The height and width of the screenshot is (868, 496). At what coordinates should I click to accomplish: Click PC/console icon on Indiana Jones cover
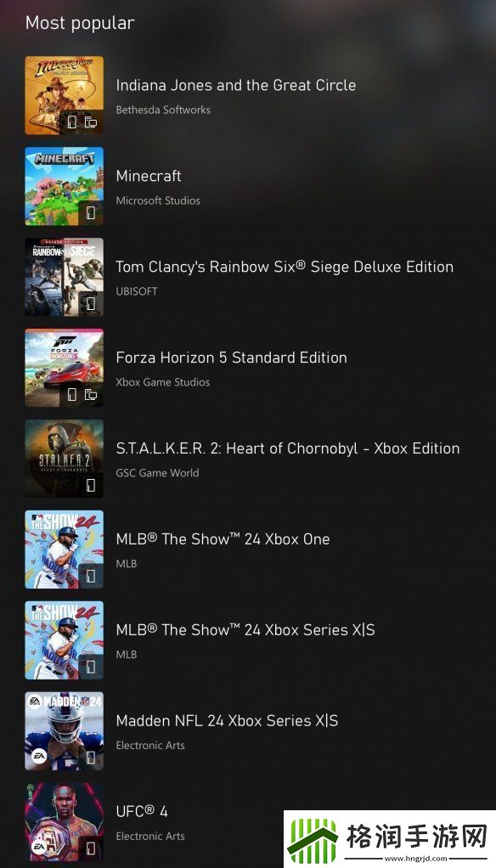pos(91,121)
